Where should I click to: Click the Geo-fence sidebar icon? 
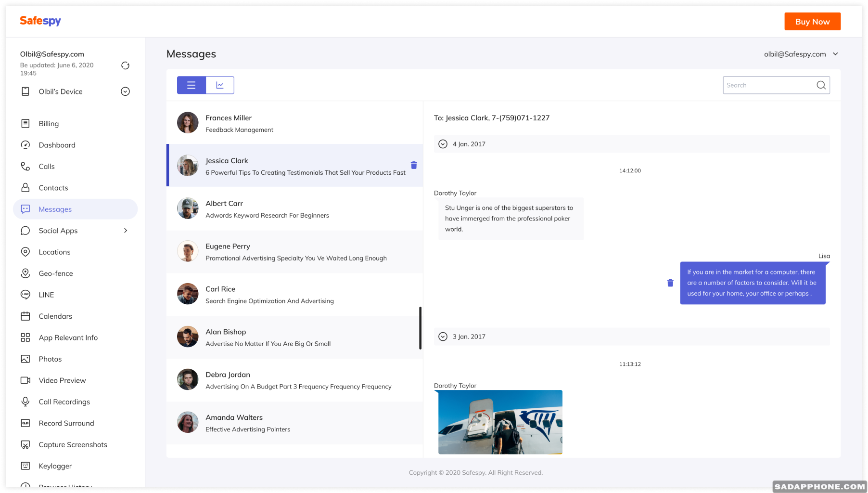(26, 273)
